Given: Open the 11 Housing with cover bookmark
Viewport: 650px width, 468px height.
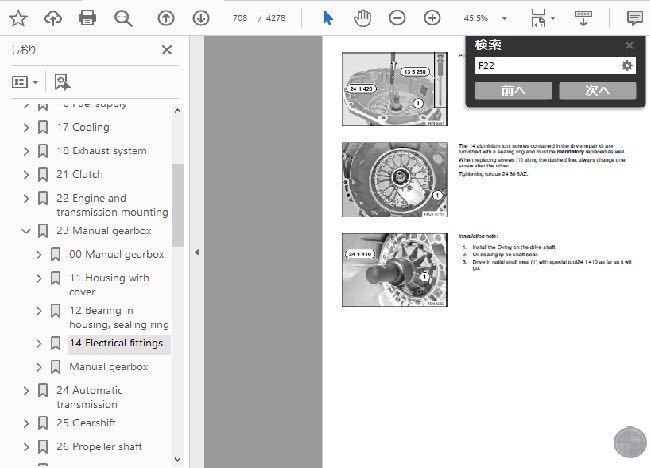Looking at the screenshot, I should 109,284.
